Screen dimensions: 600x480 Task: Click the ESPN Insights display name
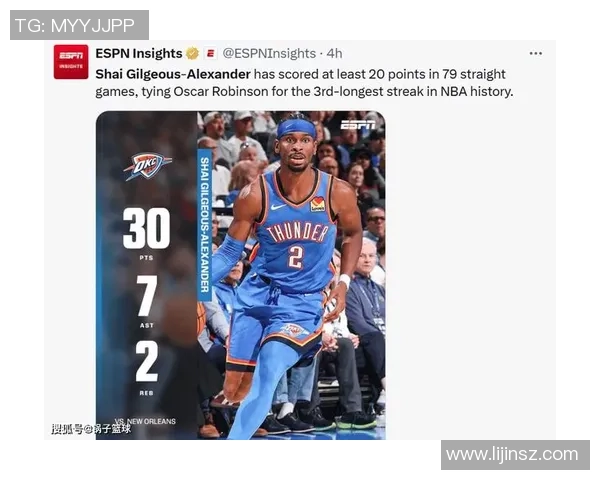(139, 53)
